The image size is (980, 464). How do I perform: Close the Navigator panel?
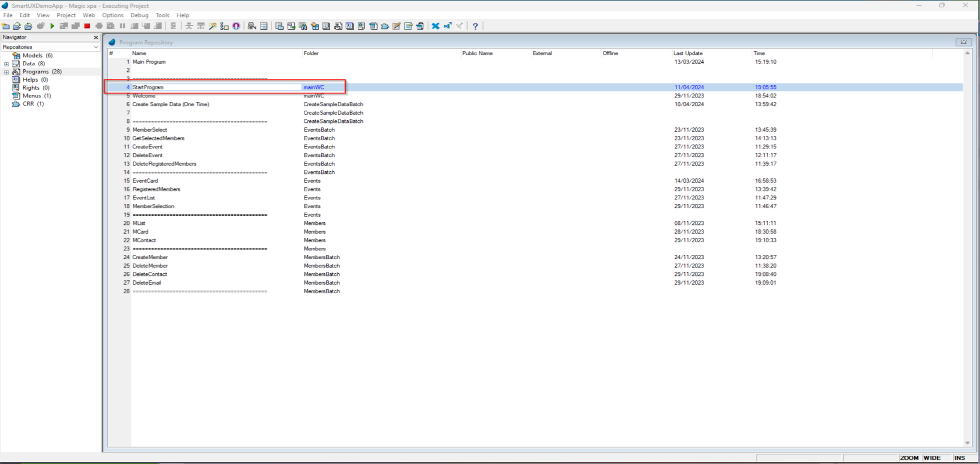click(x=95, y=37)
